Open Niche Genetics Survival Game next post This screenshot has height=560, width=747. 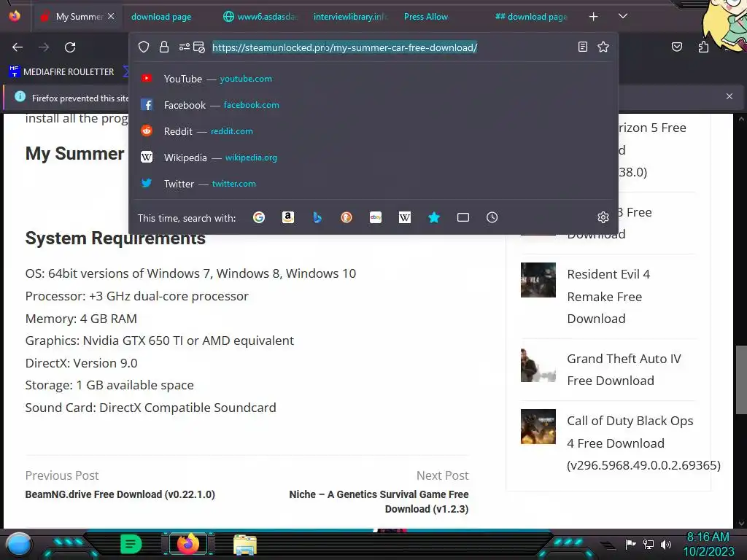click(379, 502)
